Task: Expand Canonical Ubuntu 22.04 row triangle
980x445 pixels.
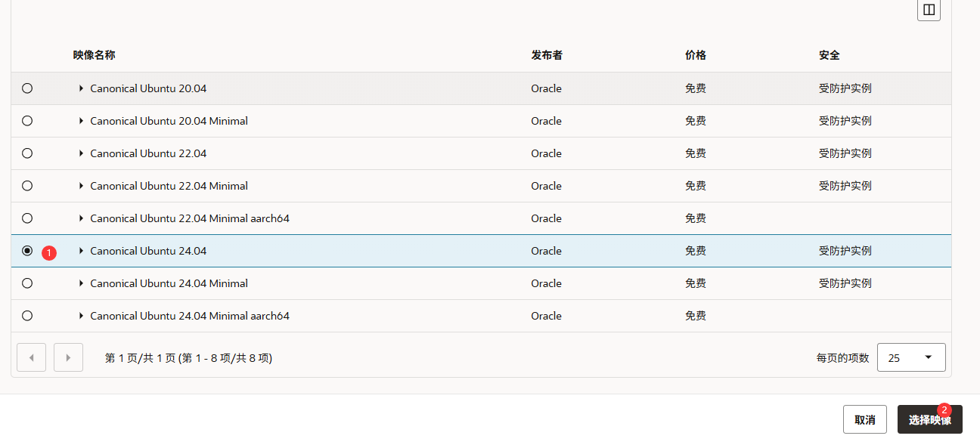Action: (81, 153)
